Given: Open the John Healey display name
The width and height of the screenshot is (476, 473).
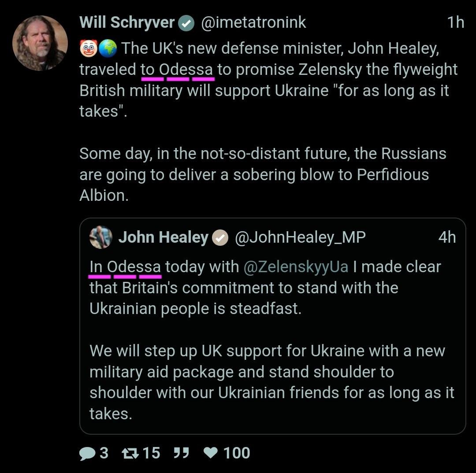Looking at the screenshot, I should pos(163,238).
